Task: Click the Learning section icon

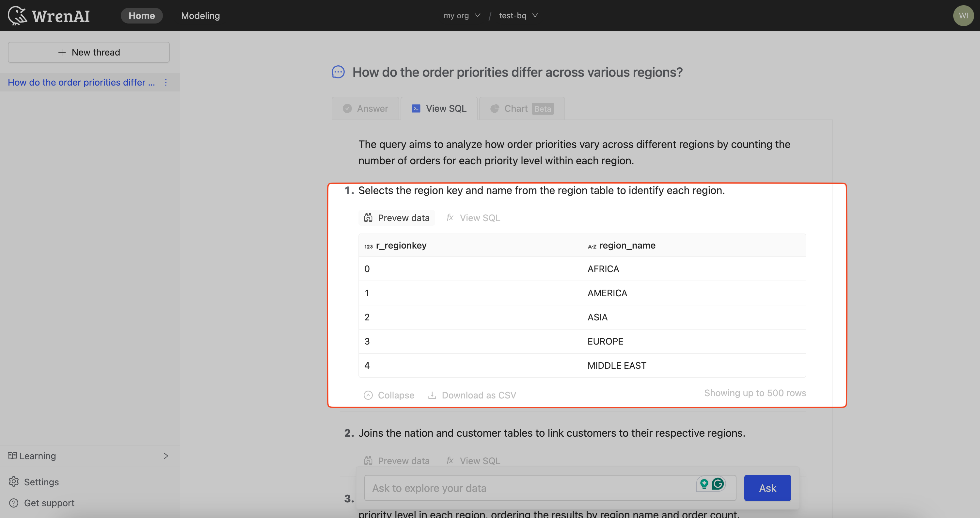Action: coord(12,455)
